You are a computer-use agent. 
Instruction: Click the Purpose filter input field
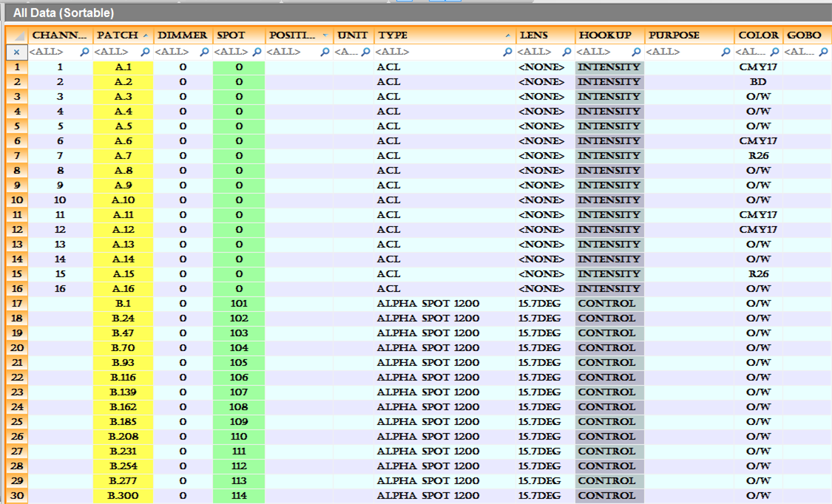click(680, 52)
